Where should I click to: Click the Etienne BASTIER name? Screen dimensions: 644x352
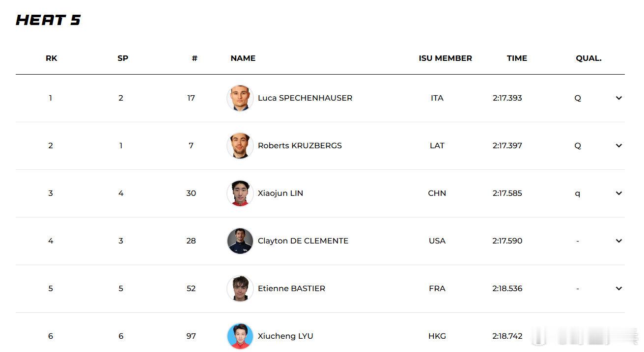(291, 289)
